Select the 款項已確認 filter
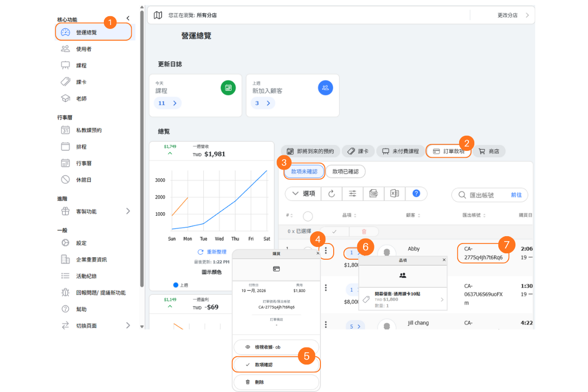Image resolution: width=588 pixels, height=392 pixels. point(345,171)
